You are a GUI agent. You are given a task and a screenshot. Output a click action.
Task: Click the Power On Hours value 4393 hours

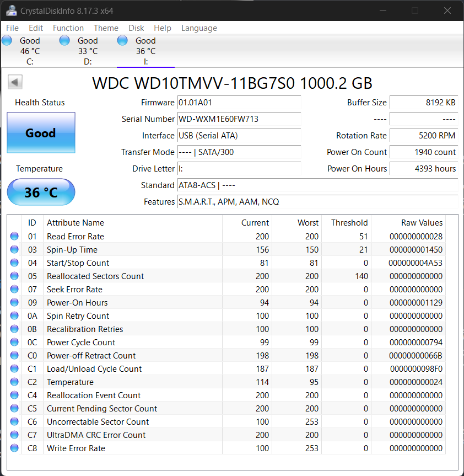424,168
